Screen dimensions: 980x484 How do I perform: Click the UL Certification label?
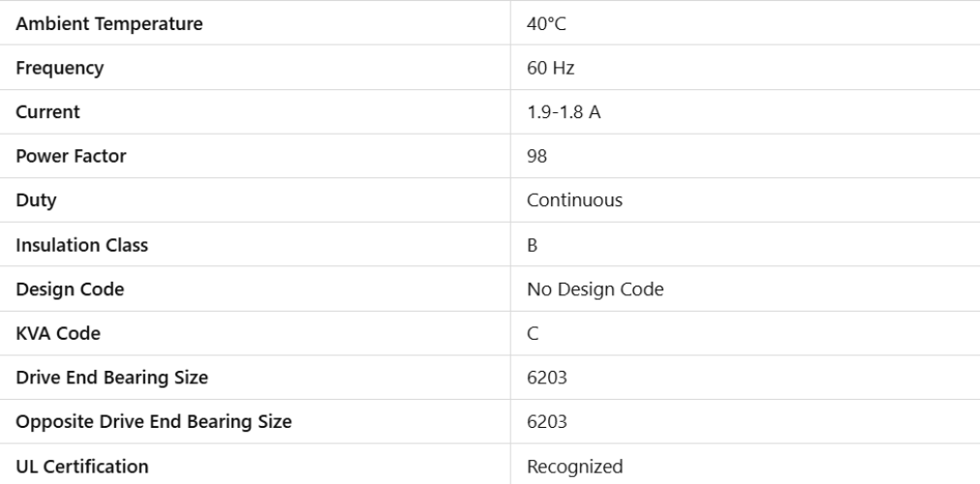82,467
